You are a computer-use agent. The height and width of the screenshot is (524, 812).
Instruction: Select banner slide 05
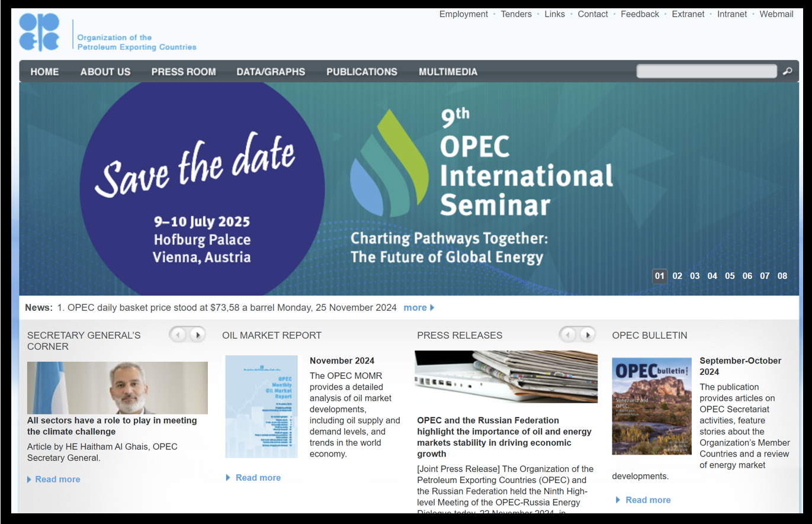[x=730, y=276]
